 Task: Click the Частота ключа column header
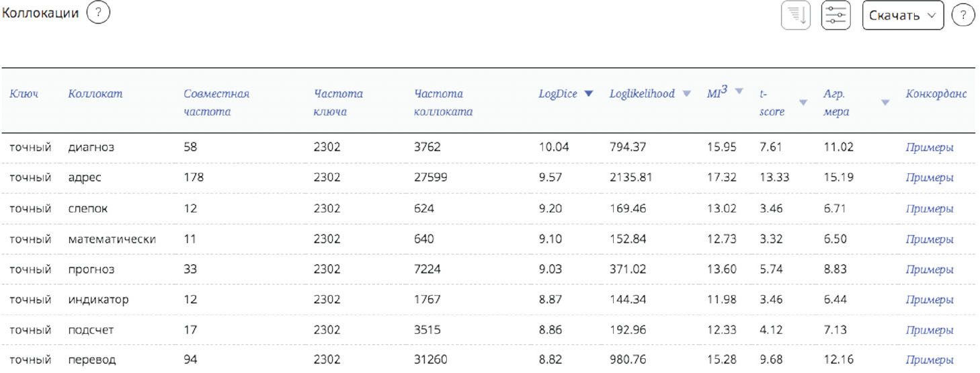[338, 102]
